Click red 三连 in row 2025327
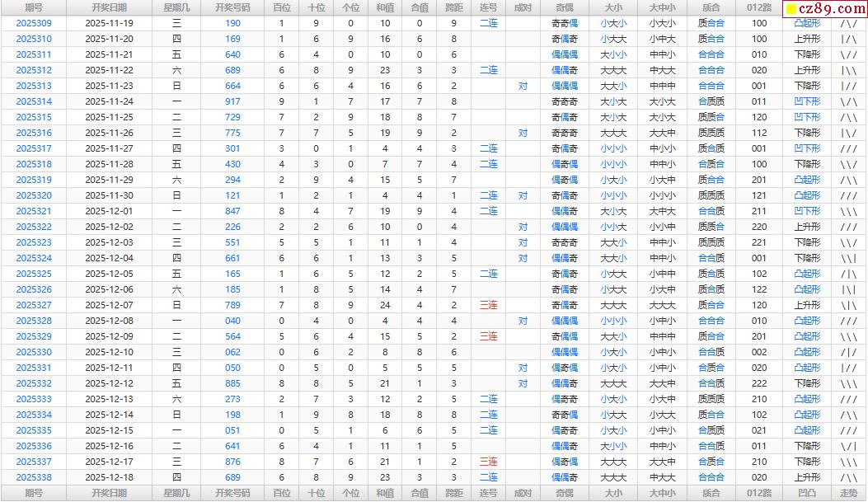The height and width of the screenshot is (502, 868). tap(489, 305)
